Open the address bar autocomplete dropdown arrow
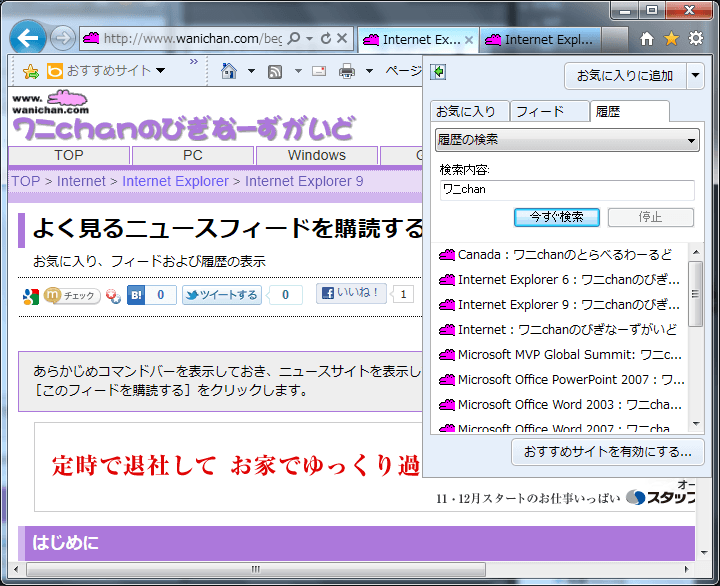The width and height of the screenshot is (720, 586). point(310,39)
